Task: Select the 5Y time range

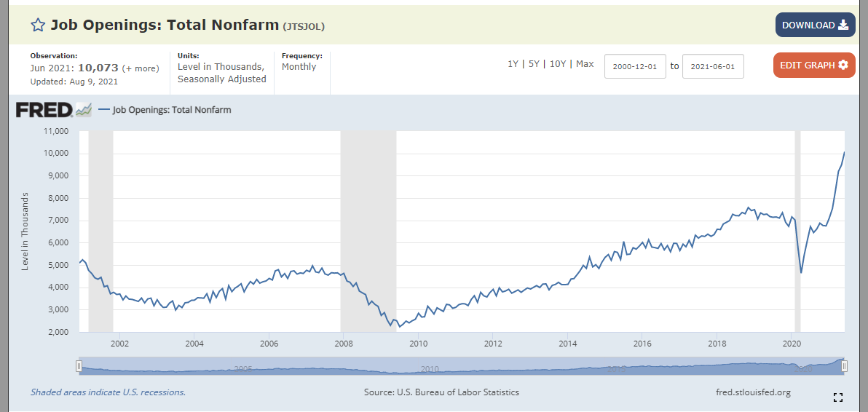Action: click(534, 63)
